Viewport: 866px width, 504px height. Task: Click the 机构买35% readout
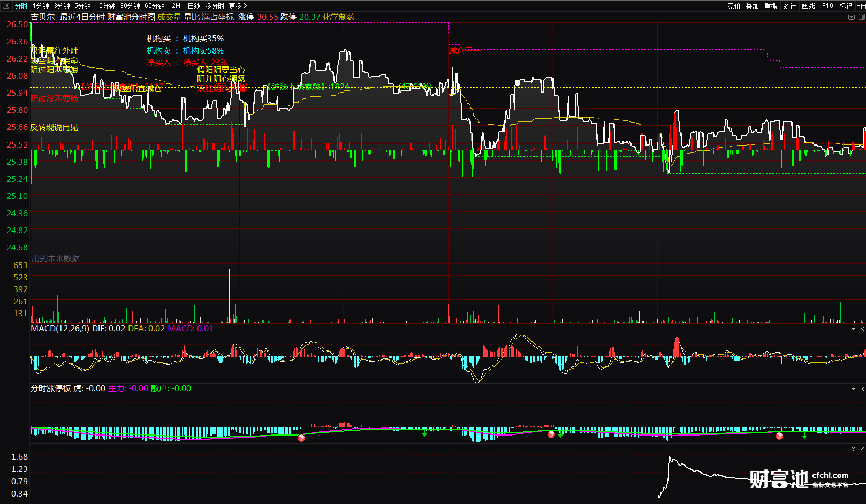(x=203, y=39)
